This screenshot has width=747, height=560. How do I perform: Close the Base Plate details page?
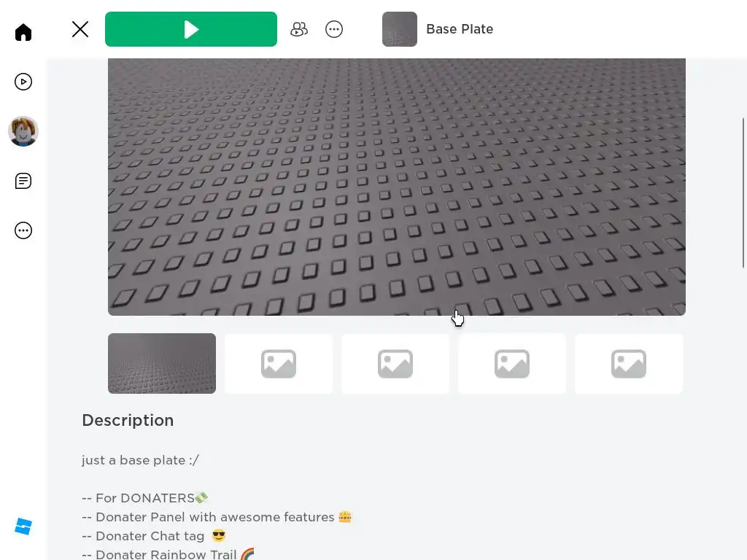80,29
